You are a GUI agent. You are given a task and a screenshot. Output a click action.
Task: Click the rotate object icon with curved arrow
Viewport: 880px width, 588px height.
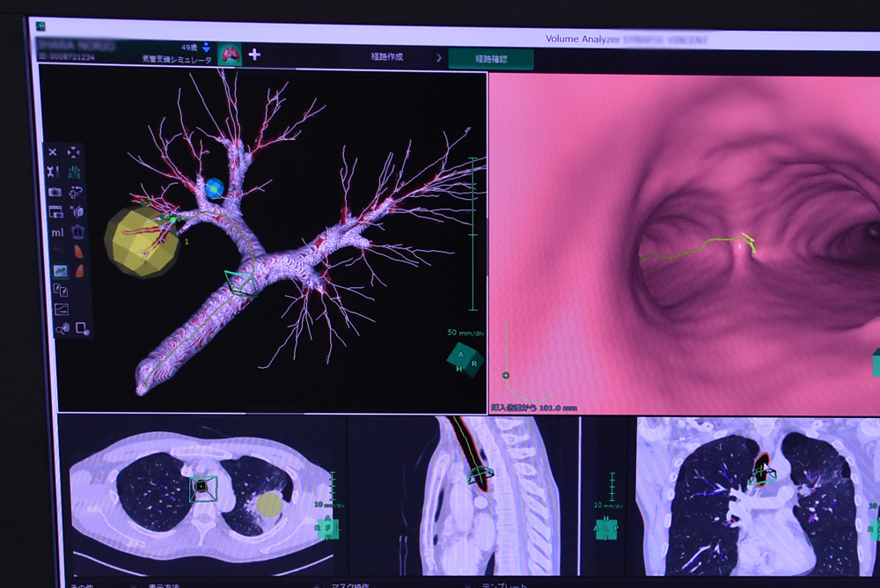click(75, 192)
